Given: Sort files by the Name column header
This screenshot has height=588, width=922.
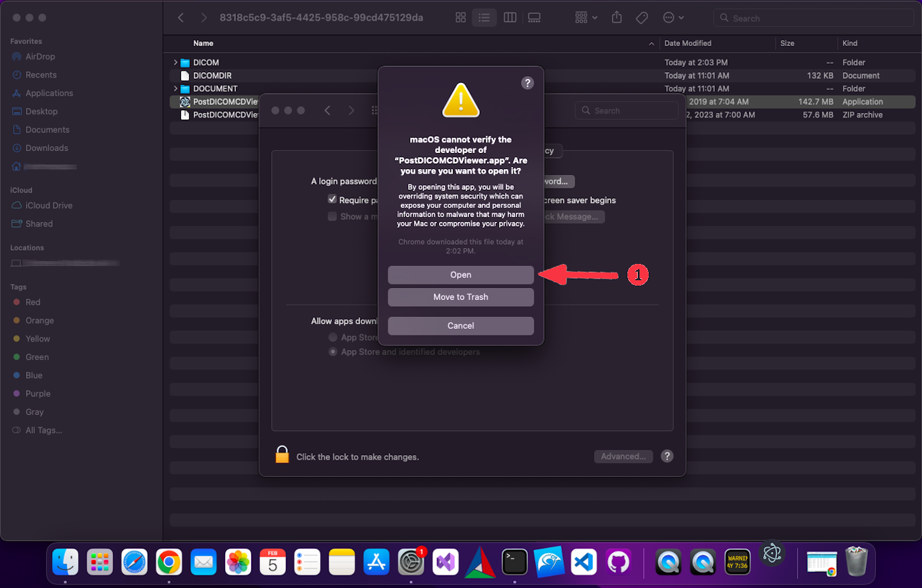Looking at the screenshot, I should tap(204, 43).
